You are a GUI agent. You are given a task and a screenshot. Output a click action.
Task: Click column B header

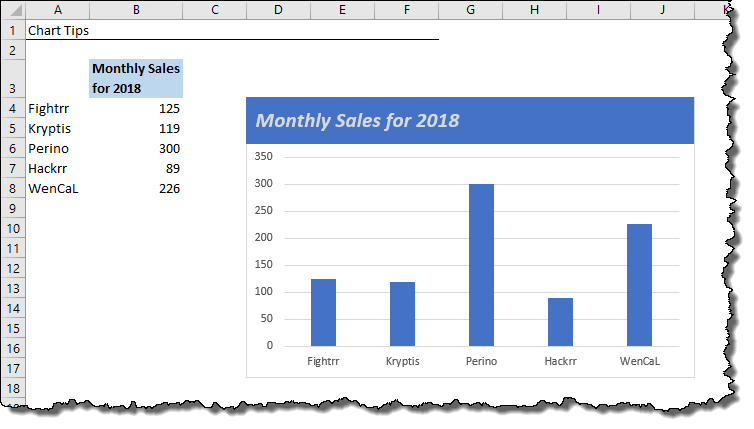click(136, 10)
